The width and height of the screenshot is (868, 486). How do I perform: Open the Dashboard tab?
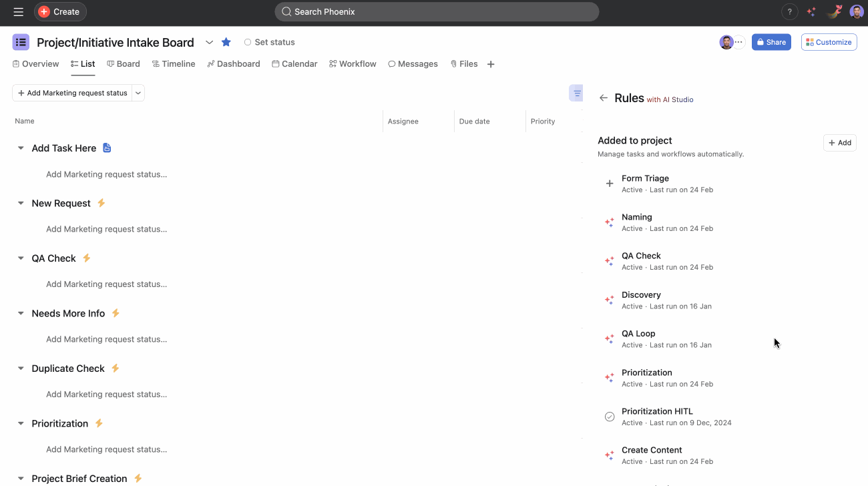(233, 64)
